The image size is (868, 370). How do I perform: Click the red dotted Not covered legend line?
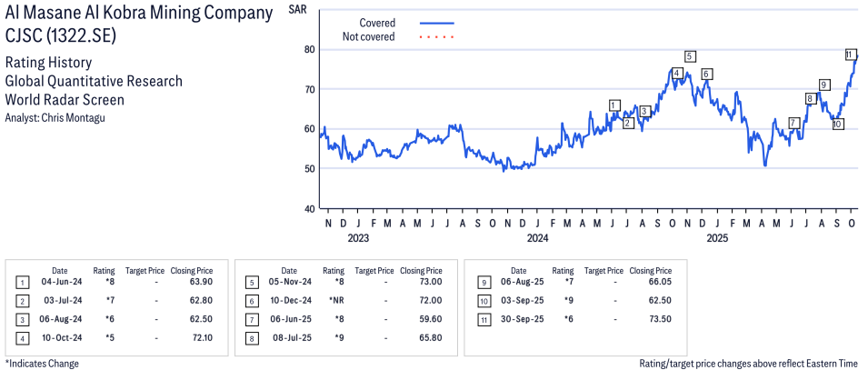click(437, 37)
